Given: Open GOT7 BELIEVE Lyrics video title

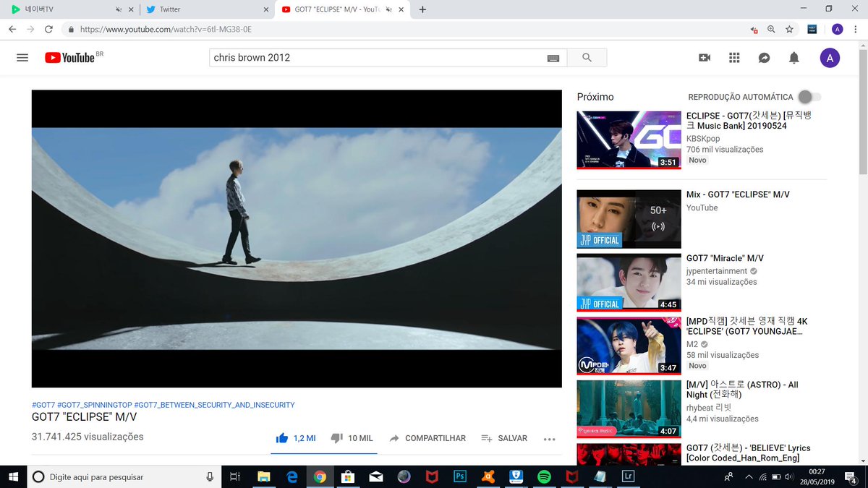Looking at the screenshot, I should coord(749,453).
